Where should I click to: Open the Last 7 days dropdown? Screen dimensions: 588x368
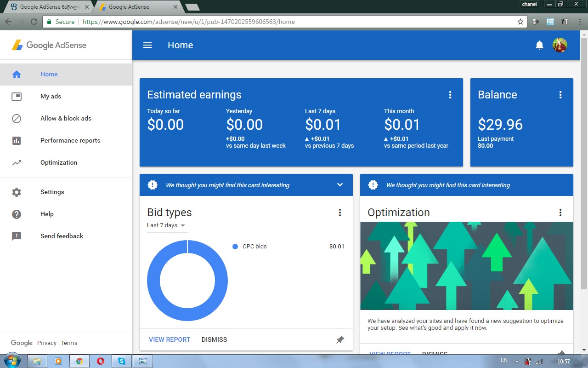pyautogui.click(x=166, y=225)
